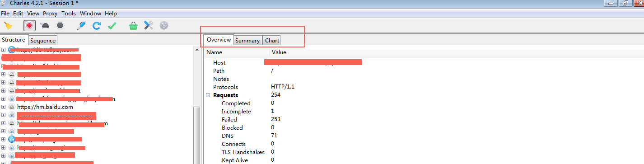Repeat the request with the blue arrow icon
This screenshot has width=644, height=164.
pos(97,26)
